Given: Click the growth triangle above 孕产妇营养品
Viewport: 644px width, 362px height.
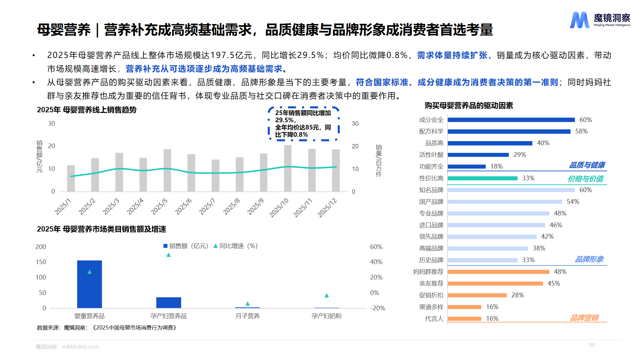Looking at the screenshot, I should pos(169,255).
